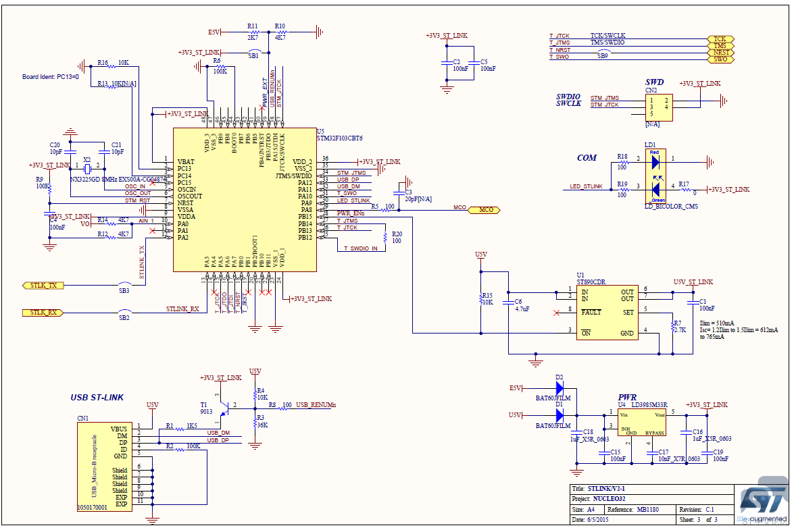Click the ST logo in the title block
Viewport: 794px width, 532px height.
tap(763, 501)
